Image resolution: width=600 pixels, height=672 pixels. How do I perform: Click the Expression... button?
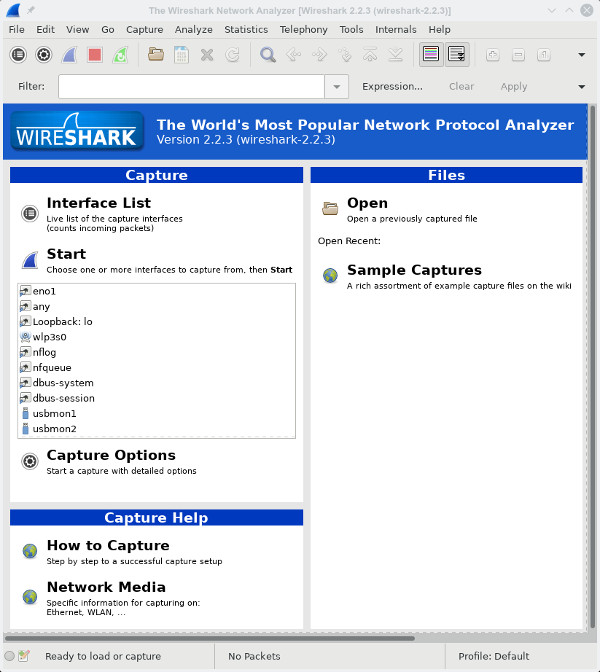[392, 87]
